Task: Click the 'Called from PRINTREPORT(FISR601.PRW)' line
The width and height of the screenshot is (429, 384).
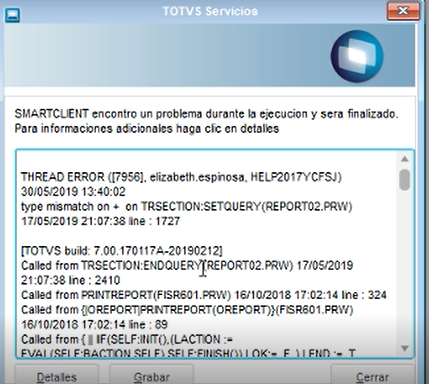Action: pos(204,295)
